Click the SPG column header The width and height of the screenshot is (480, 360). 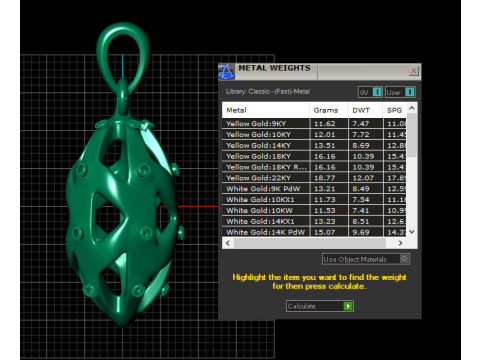click(x=394, y=110)
